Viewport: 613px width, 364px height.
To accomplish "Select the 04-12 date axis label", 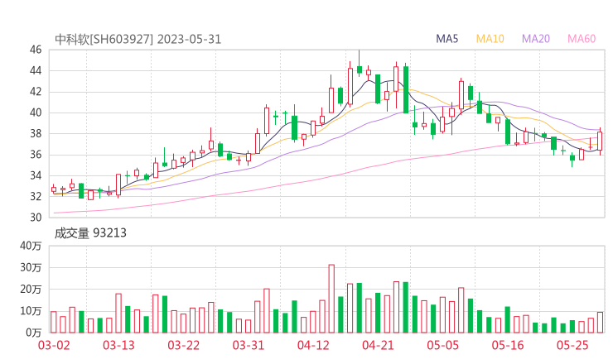I will point(313,345).
